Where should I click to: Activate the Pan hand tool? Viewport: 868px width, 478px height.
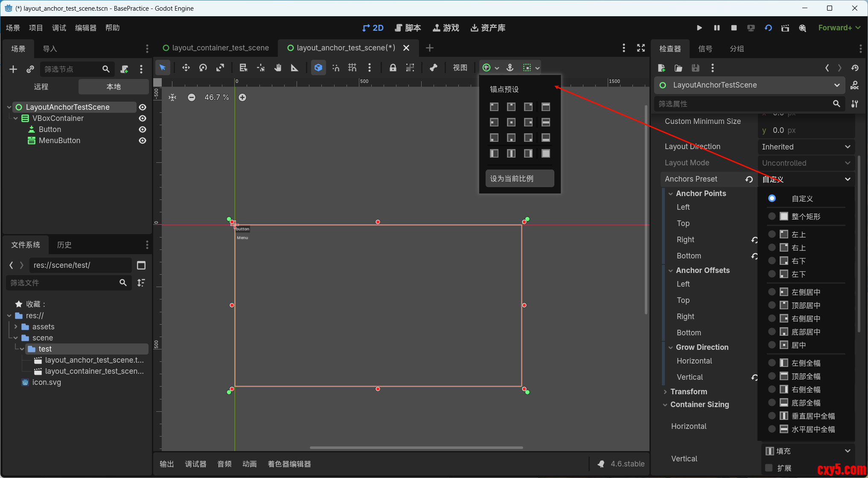pyautogui.click(x=278, y=67)
